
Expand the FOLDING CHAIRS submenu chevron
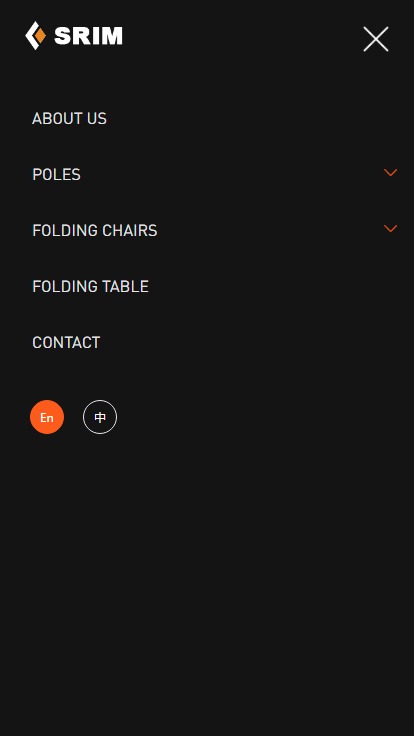pos(391,229)
